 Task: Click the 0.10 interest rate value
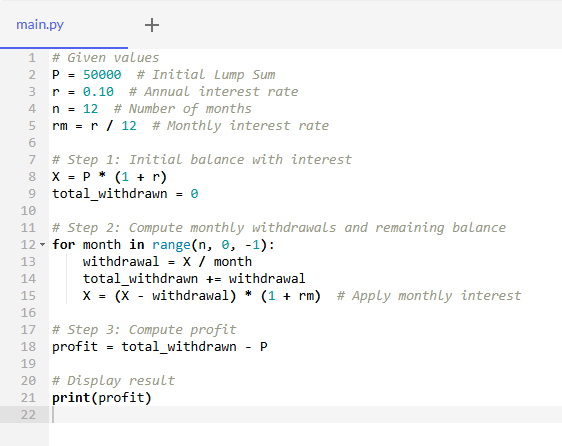(x=98, y=92)
